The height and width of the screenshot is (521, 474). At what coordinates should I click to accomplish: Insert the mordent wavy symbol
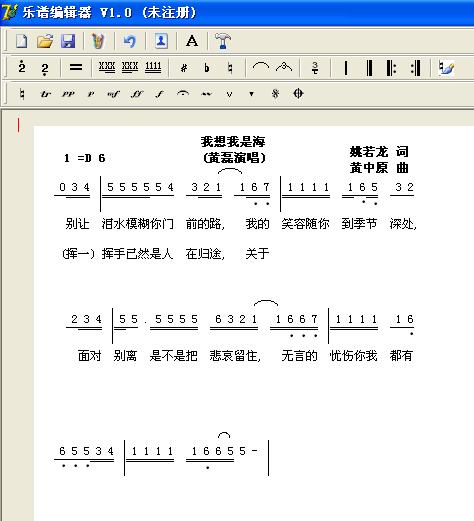coord(207,94)
